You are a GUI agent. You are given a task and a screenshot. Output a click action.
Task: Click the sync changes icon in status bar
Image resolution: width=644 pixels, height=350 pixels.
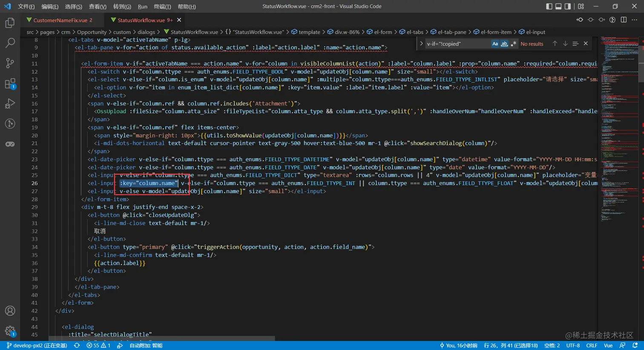click(x=77, y=345)
